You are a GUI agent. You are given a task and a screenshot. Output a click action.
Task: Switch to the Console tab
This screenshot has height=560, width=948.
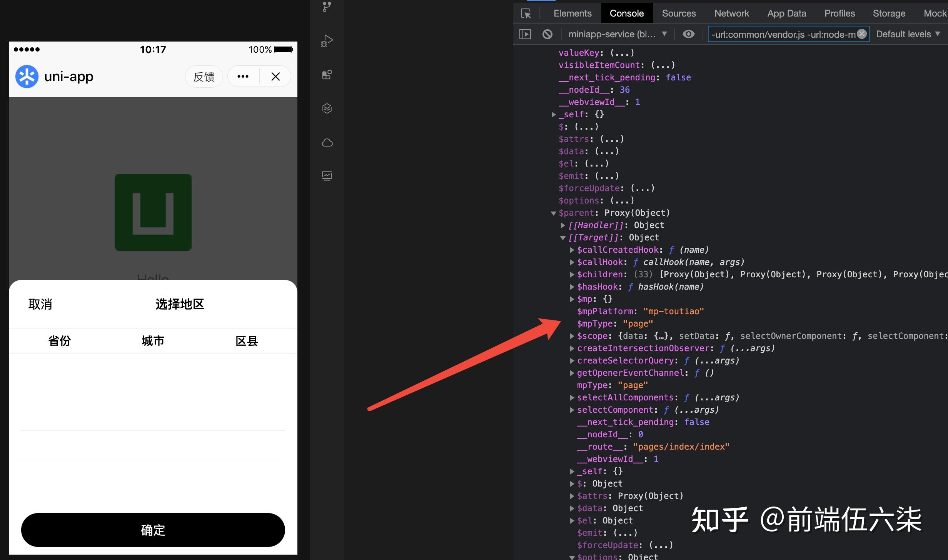pos(627,13)
